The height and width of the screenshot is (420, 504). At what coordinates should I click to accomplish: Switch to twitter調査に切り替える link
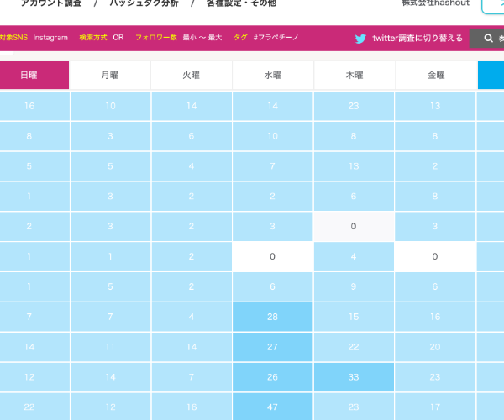tap(417, 39)
